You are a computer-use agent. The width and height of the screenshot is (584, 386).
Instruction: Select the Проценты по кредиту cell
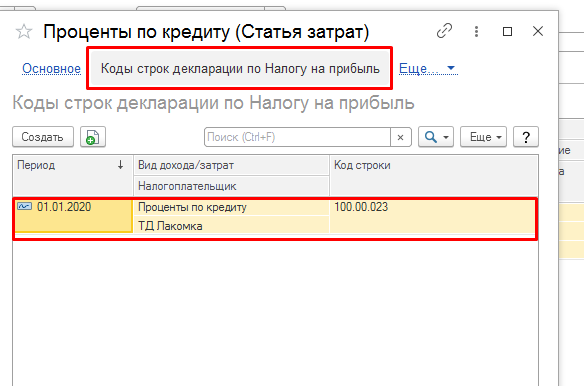point(231,207)
